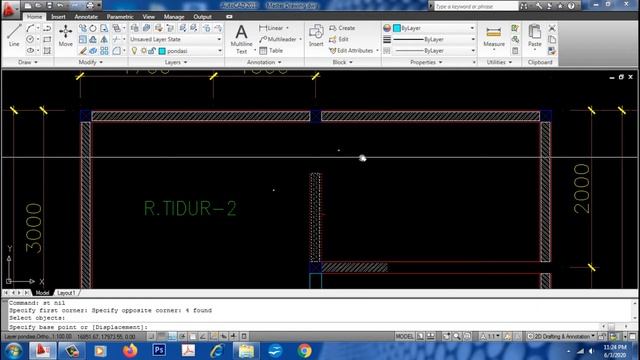
Task: Click the keyword search input field
Action: click(476, 6)
